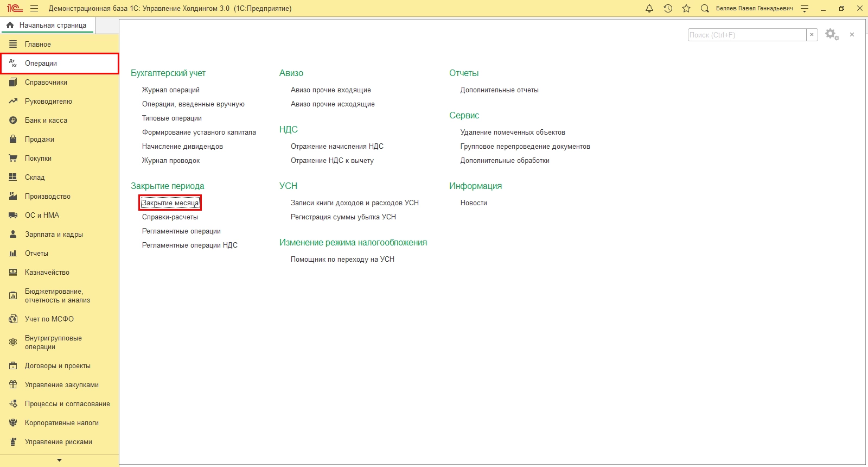Open Отражение начисления НДС
Viewport: 868px width, 467px height.
337,147
